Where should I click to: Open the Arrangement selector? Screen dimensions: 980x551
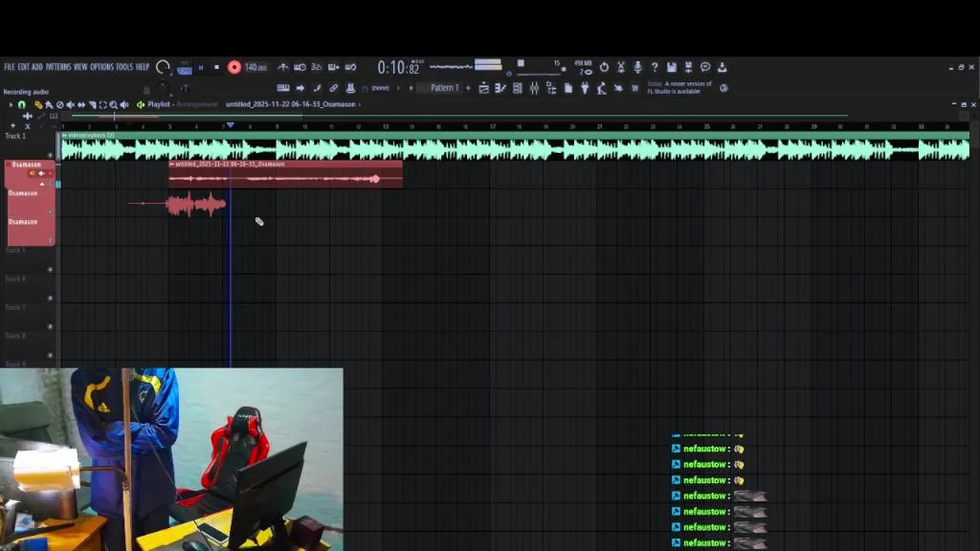[x=195, y=105]
